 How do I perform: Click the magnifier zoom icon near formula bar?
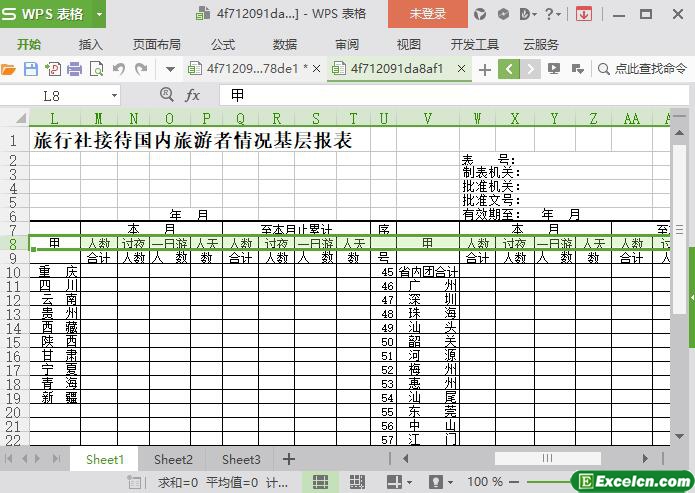166,94
